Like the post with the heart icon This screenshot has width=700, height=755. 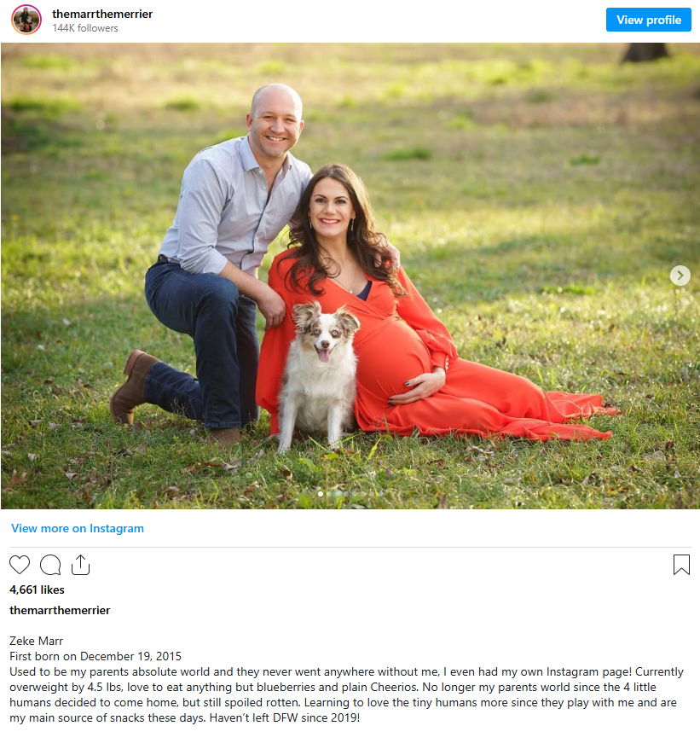[x=20, y=565]
